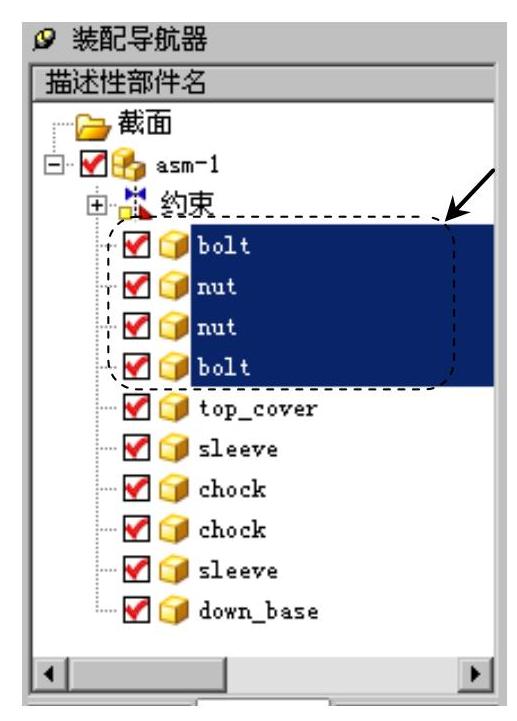517x721 pixels.
Task: Click the horizontal scrollbar thumb
Action: pos(147,675)
